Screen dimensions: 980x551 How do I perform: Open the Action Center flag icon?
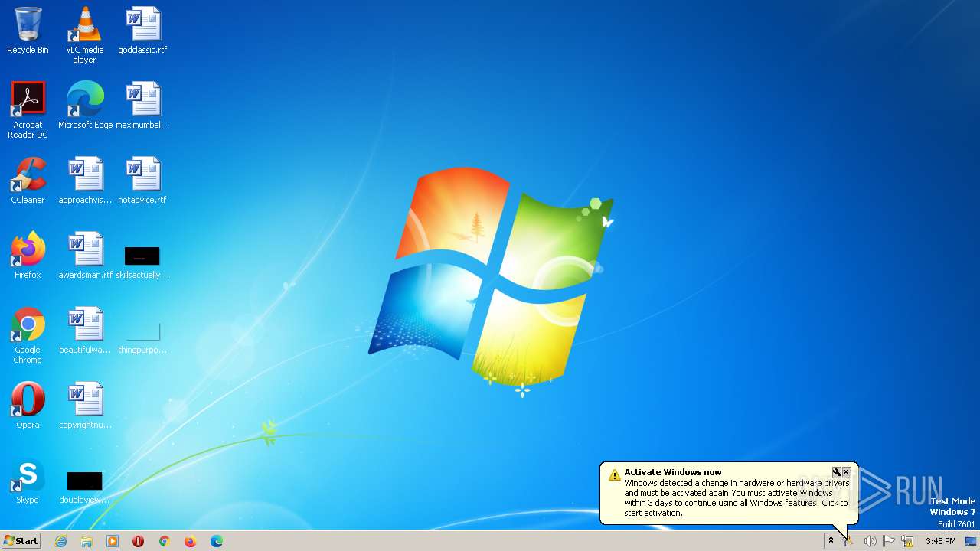pyautogui.click(x=889, y=541)
